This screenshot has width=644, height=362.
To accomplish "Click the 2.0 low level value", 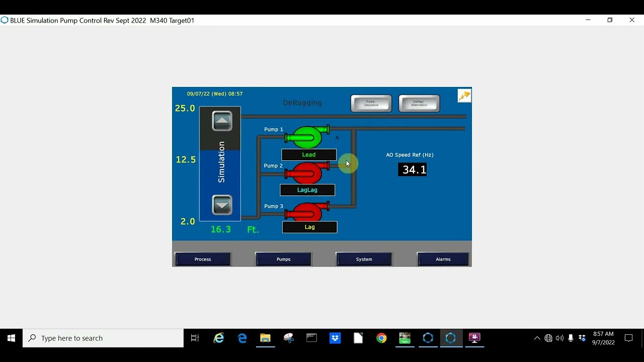I will (x=188, y=222).
